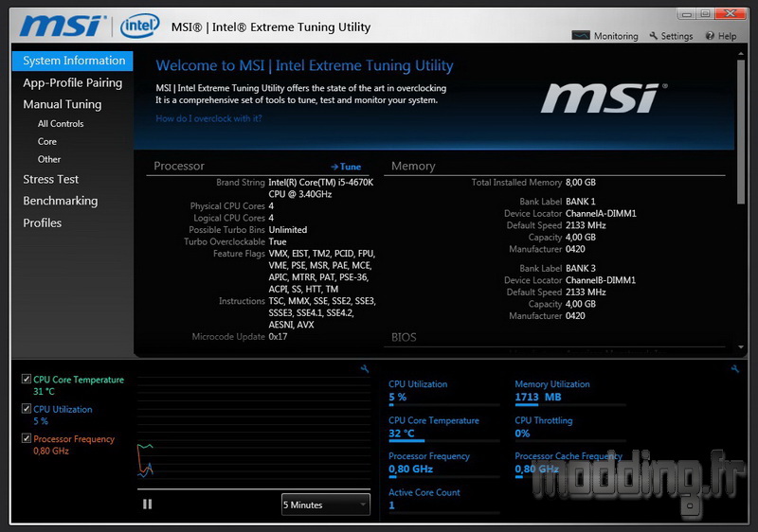Select Other under Manual Tuning
Image resolution: width=758 pixels, height=532 pixels.
pyautogui.click(x=49, y=159)
